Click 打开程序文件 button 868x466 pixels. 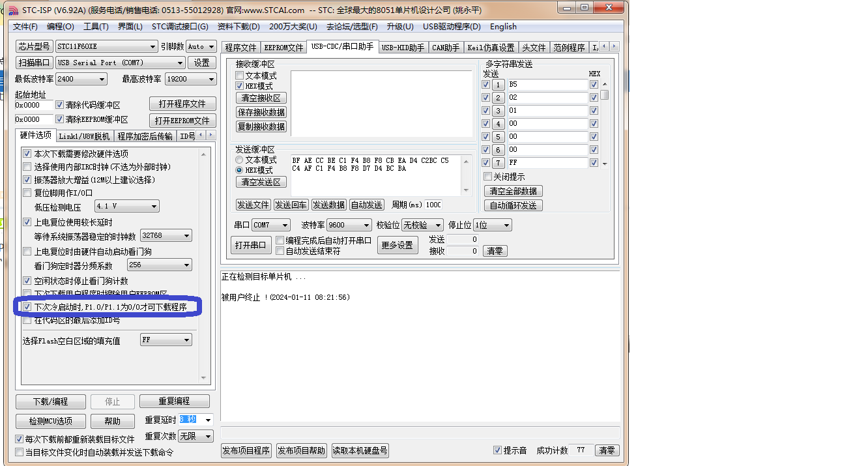click(182, 104)
